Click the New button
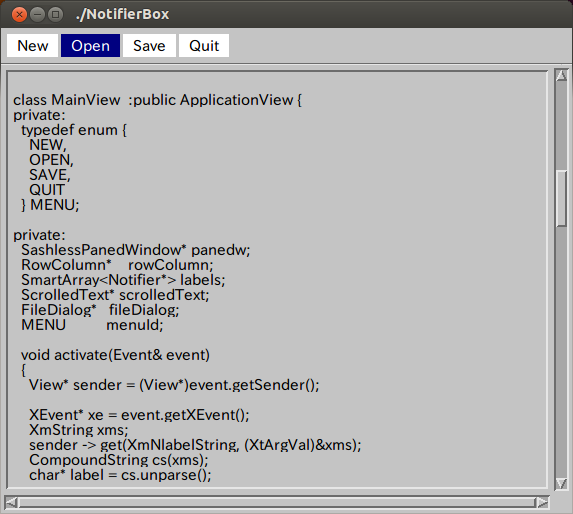The image size is (573, 514). click(x=33, y=46)
